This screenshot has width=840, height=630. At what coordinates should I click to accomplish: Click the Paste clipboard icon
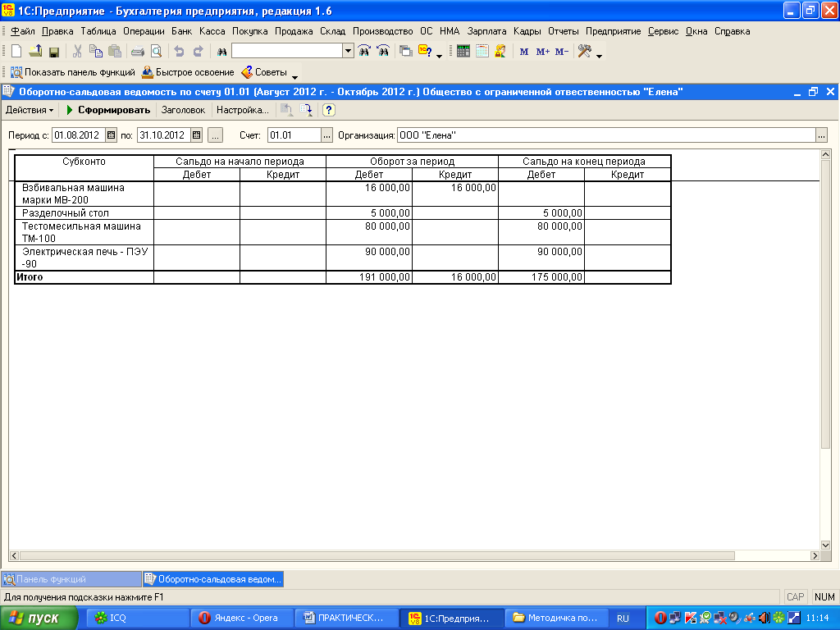click(115, 52)
